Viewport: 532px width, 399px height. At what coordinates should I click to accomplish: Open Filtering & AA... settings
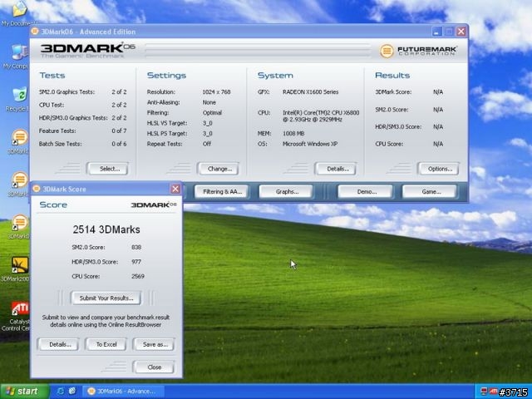point(222,192)
